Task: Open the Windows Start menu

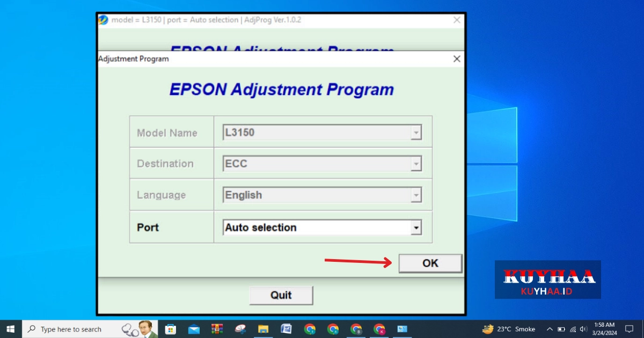Action: tap(11, 329)
